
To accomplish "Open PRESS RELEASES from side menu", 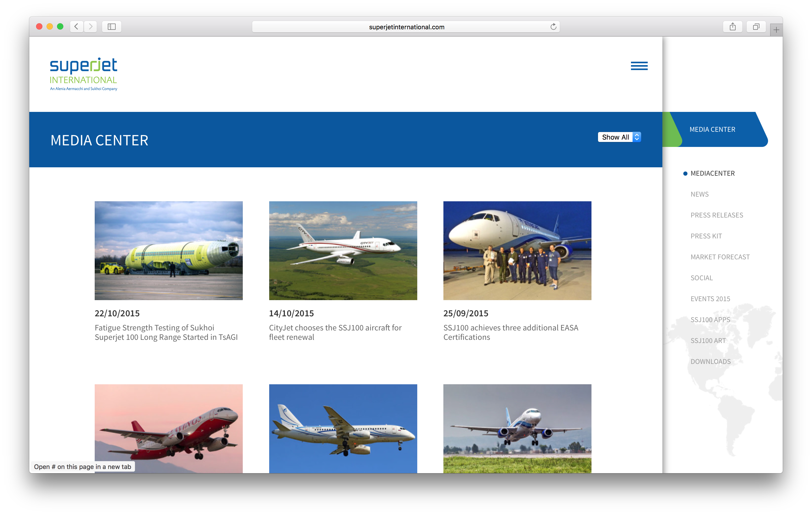I will (717, 215).
